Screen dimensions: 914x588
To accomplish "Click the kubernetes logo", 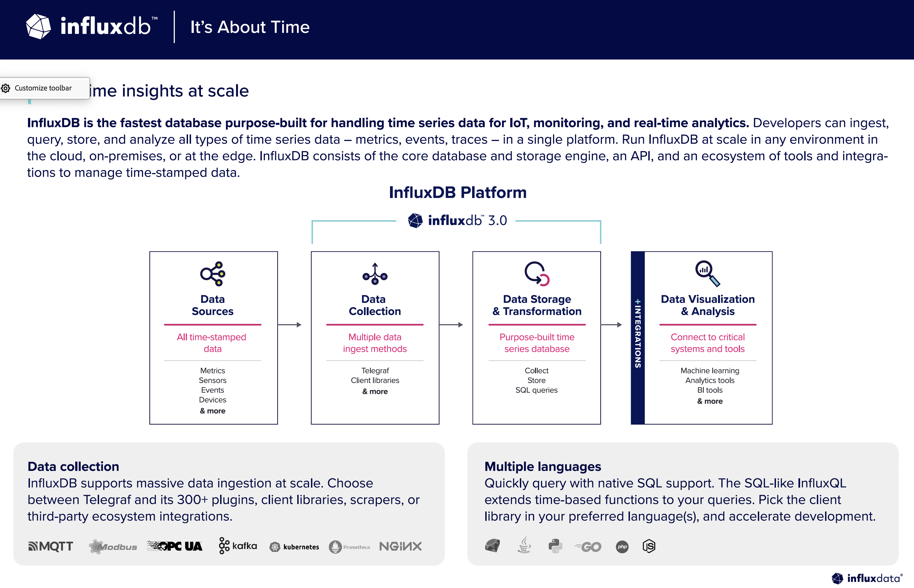I will pyautogui.click(x=294, y=547).
